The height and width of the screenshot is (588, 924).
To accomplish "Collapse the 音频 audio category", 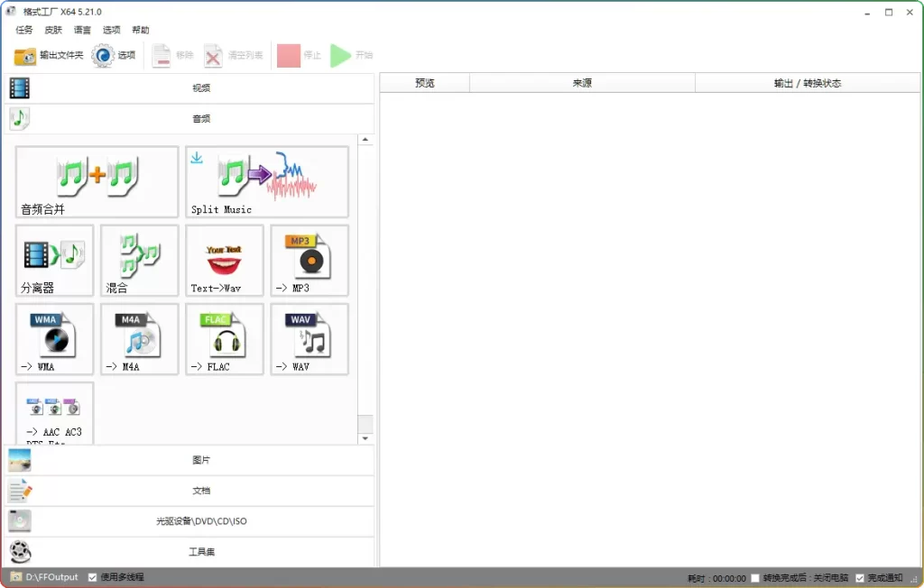I will (189, 119).
